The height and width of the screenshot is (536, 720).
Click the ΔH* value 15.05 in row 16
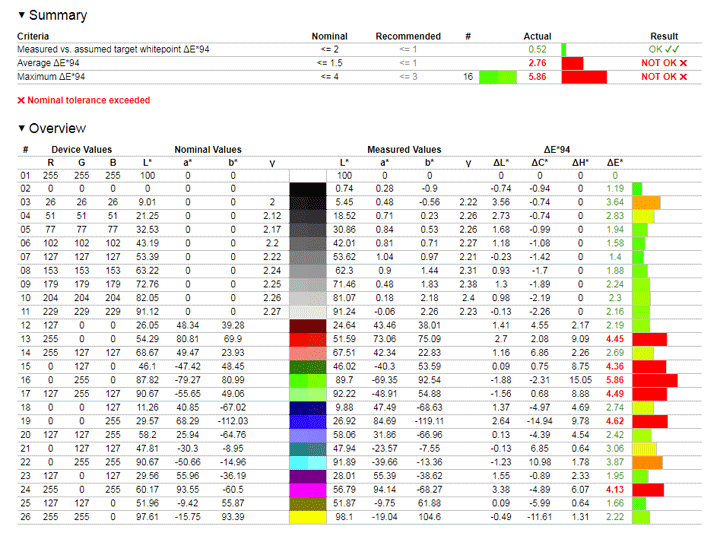(580, 380)
